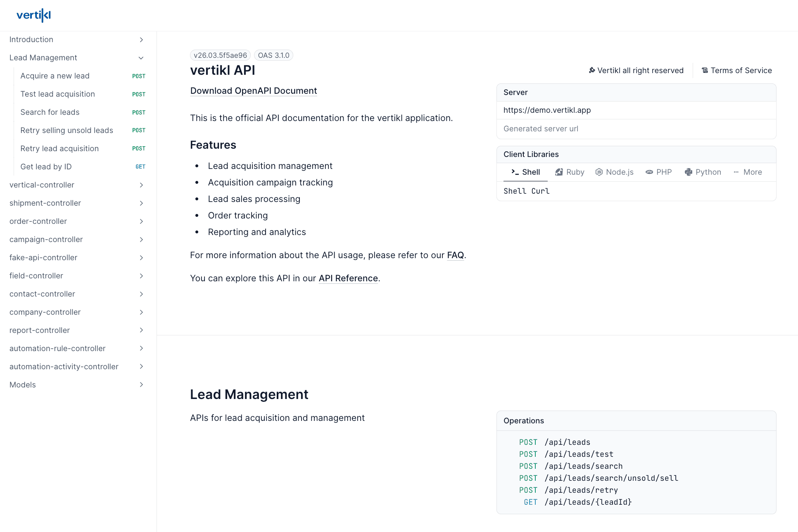
Task: Select company-controller in sidebar
Action: pos(78,312)
